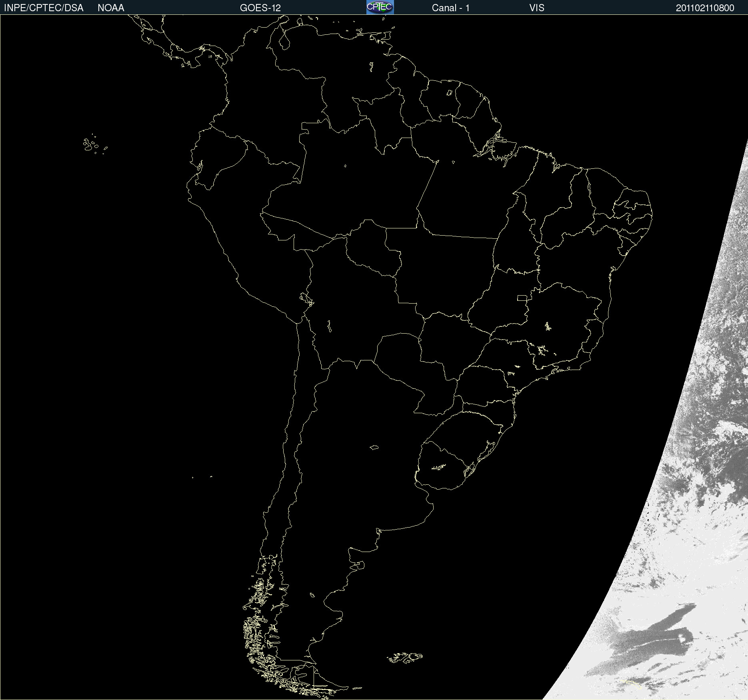Click the 201102110800 timestamp
Viewport: 748px width, 700px height.
click(x=705, y=8)
